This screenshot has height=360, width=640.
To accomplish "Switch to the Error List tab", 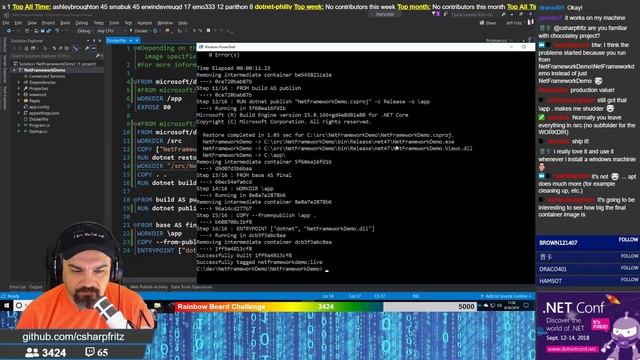I will [x=17, y=287].
